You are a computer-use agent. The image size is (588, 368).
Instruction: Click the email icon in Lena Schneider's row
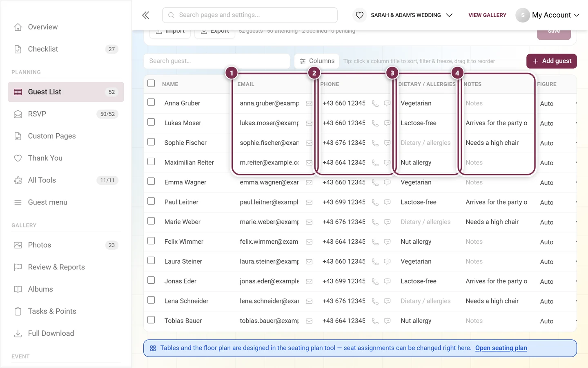309,301
